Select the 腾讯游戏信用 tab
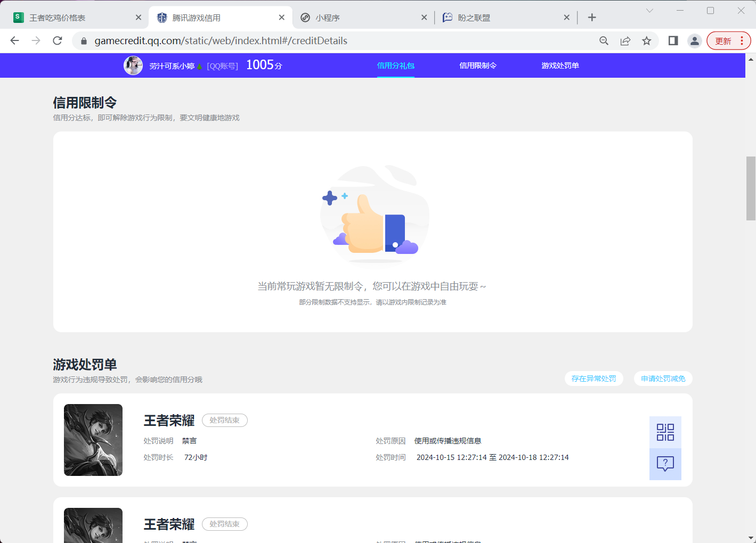The height and width of the screenshot is (543, 756). coord(220,18)
